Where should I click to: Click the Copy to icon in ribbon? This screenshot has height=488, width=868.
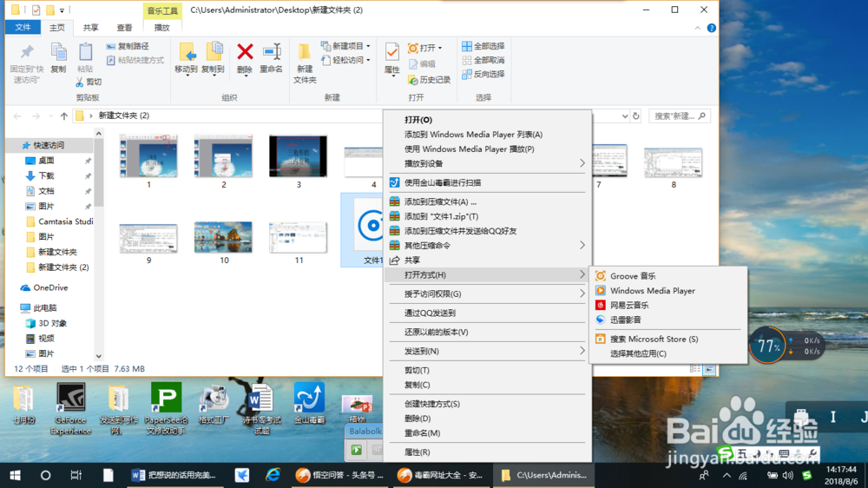pyautogui.click(x=214, y=52)
